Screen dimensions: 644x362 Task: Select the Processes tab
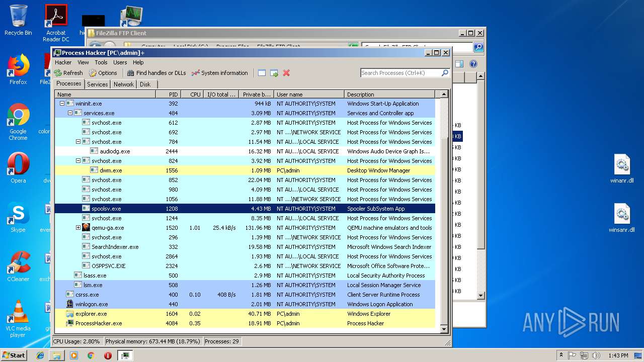69,83
